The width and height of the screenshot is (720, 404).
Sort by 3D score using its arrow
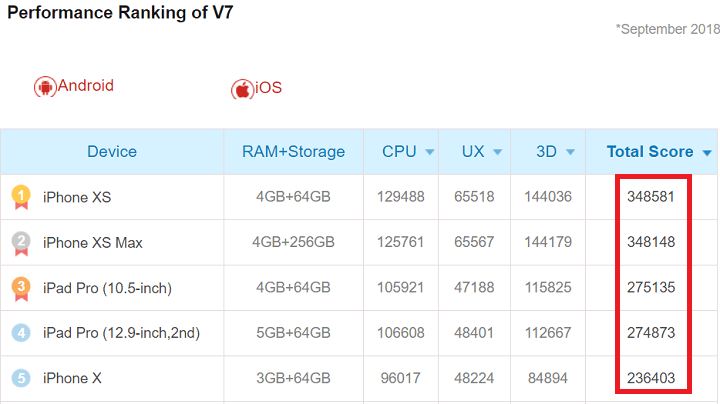click(570, 153)
